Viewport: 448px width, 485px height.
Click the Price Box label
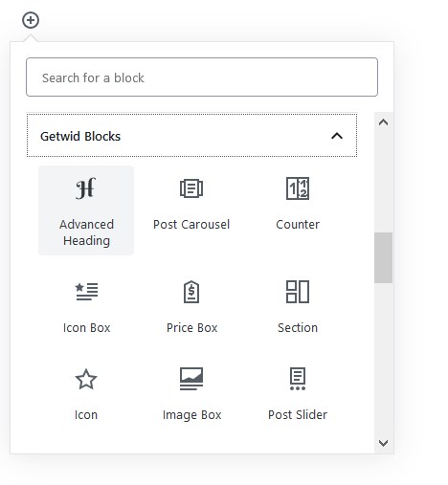[x=191, y=328]
